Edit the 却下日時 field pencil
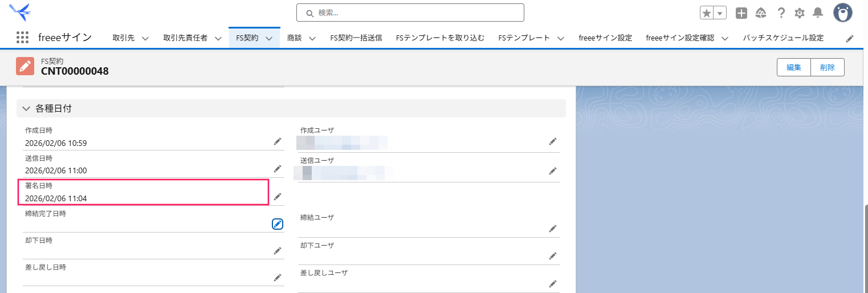Image resolution: width=868 pixels, height=293 pixels. point(278,251)
